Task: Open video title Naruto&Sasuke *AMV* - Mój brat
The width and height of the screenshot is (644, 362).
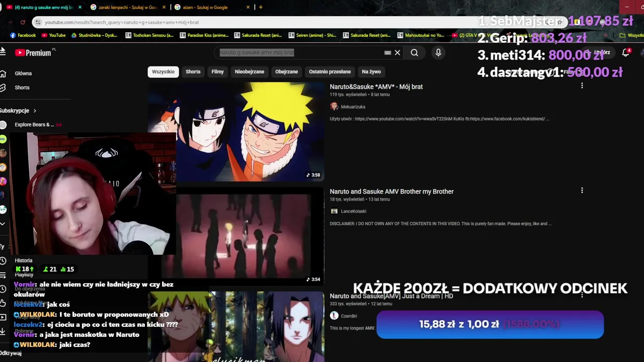Action: (x=376, y=86)
